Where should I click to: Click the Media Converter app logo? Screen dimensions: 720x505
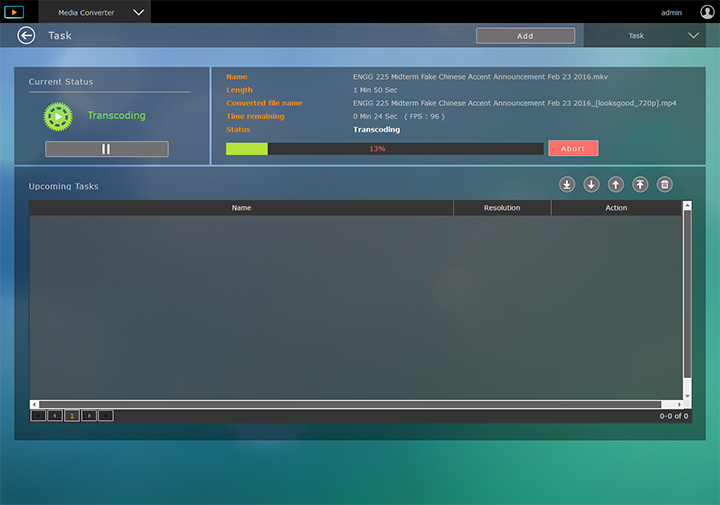point(13,12)
